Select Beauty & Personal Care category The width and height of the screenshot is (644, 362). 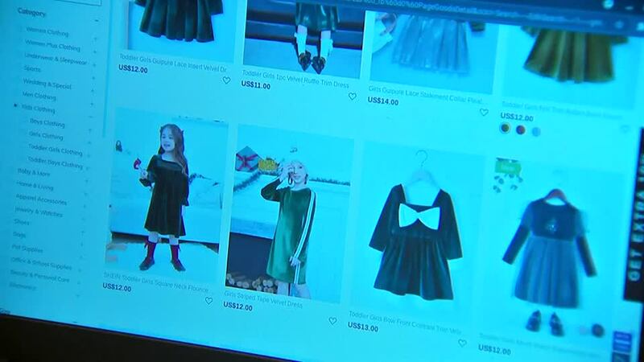39,276
